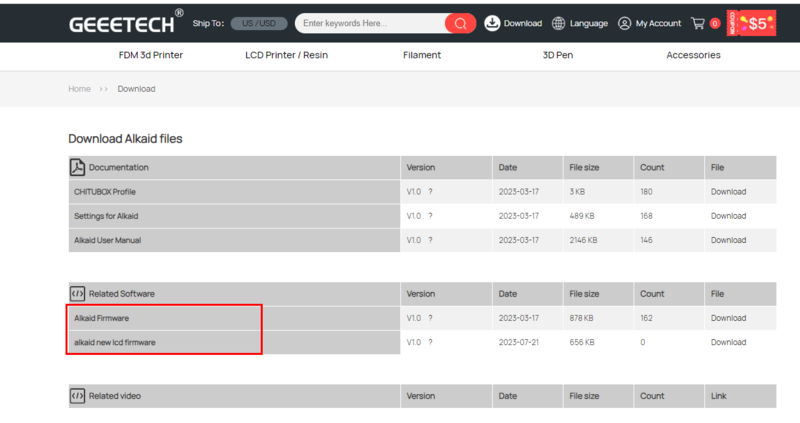Open the FDM 3d Printer menu

(x=151, y=55)
